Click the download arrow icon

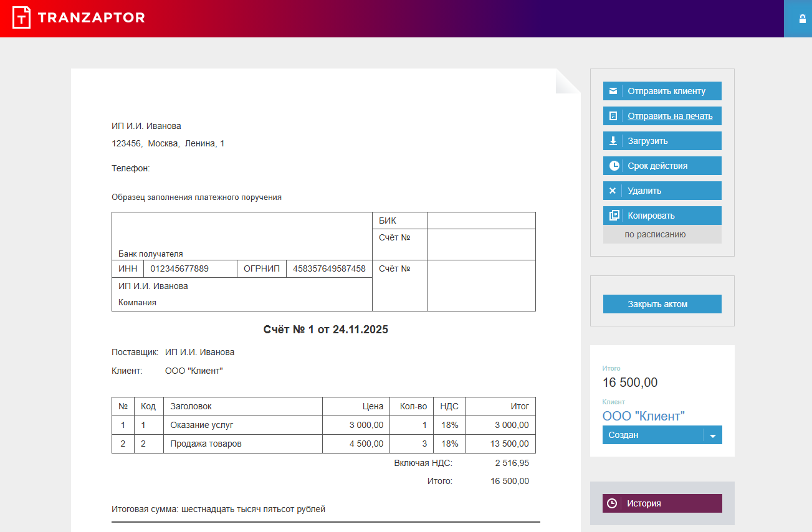click(x=613, y=141)
